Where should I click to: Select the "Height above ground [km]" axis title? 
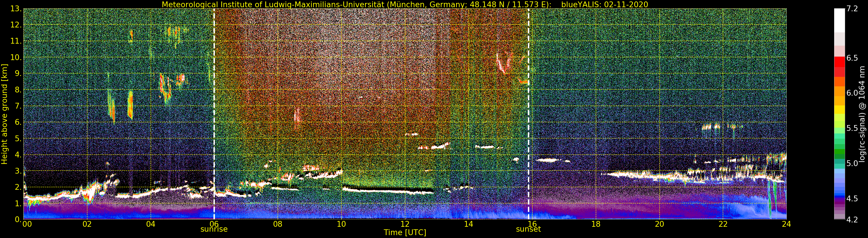(x=4, y=114)
